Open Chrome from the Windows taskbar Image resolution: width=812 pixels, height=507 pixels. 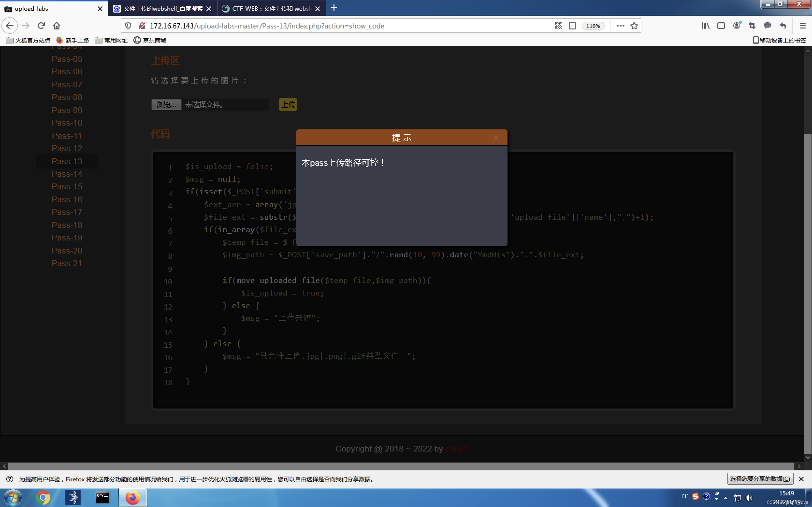[43, 497]
